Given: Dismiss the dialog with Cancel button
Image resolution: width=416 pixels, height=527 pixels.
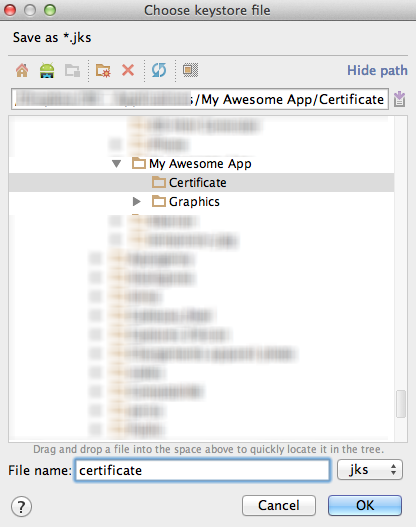Looking at the screenshot, I should tap(279, 505).
